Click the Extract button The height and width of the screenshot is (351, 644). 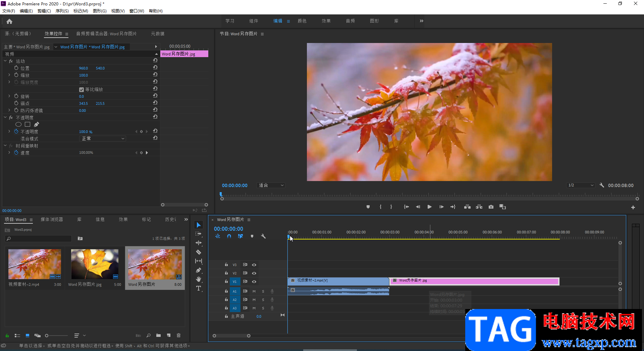(x=479, y=207)
